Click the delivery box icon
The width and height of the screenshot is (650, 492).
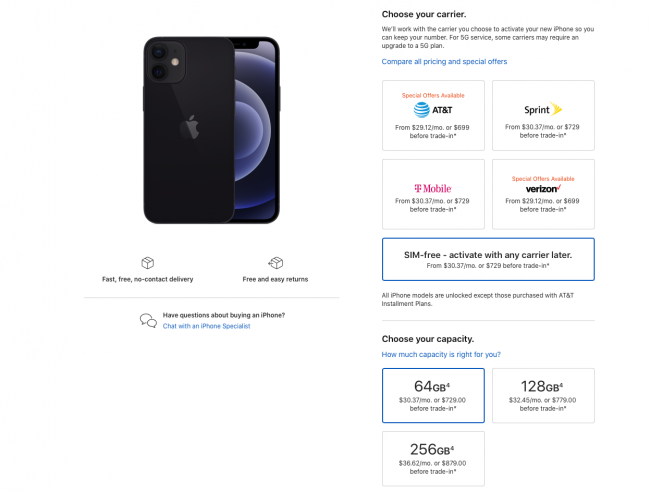click(x=147, y=263)
